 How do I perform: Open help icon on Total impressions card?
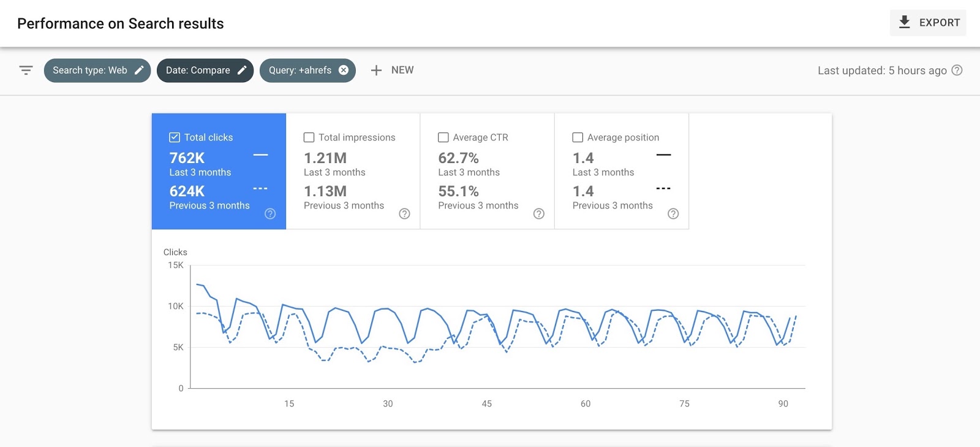pyautogui.click(x=404, y=213)
